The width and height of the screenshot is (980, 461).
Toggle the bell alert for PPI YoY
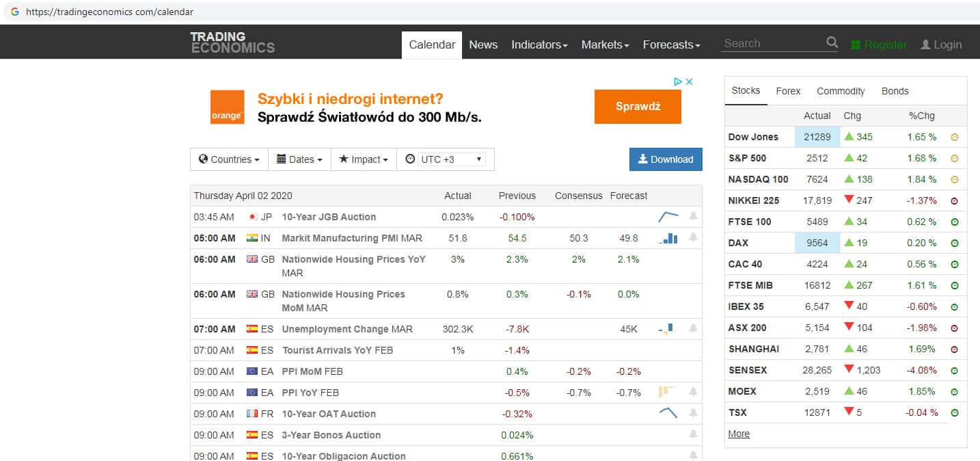coord(693,392)
